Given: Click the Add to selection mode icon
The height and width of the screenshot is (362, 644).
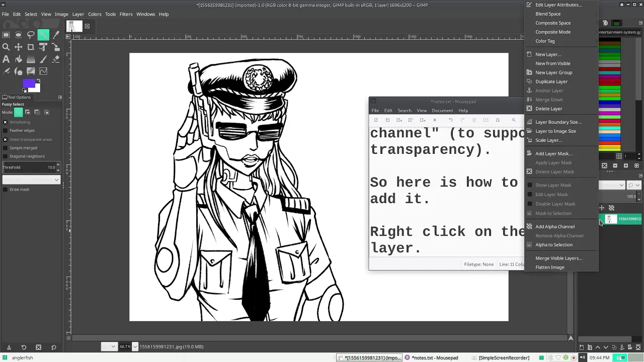Looking at the screenshot, I should tap(28, 112).
